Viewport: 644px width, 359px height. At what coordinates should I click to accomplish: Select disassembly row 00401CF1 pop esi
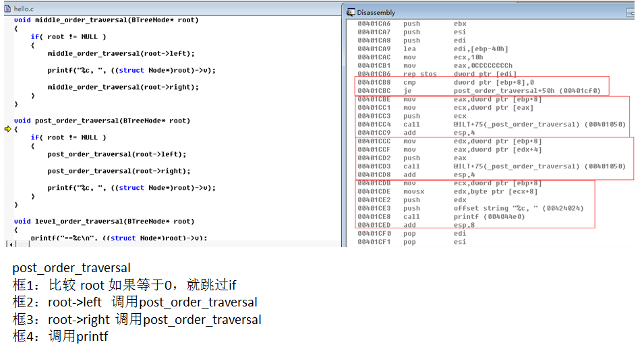click(412, 242)
